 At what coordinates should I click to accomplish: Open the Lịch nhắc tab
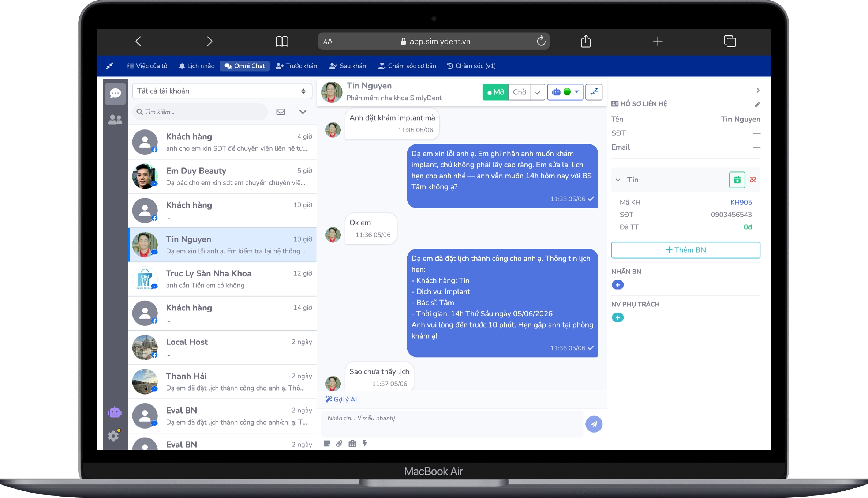(x=197, y=66)
